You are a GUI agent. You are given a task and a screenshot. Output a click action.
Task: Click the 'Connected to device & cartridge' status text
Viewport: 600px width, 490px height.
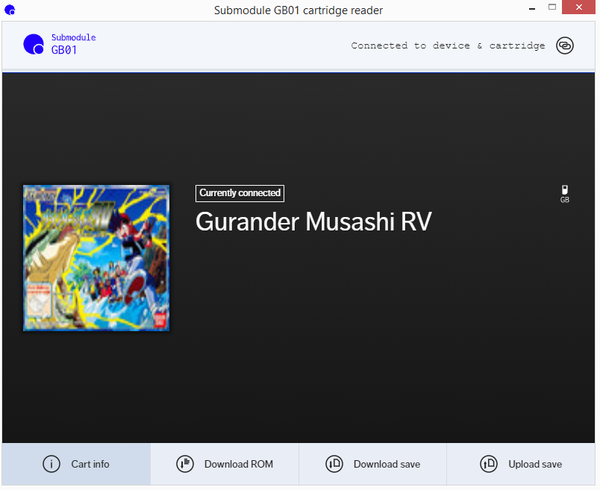[x=448, y=46]
